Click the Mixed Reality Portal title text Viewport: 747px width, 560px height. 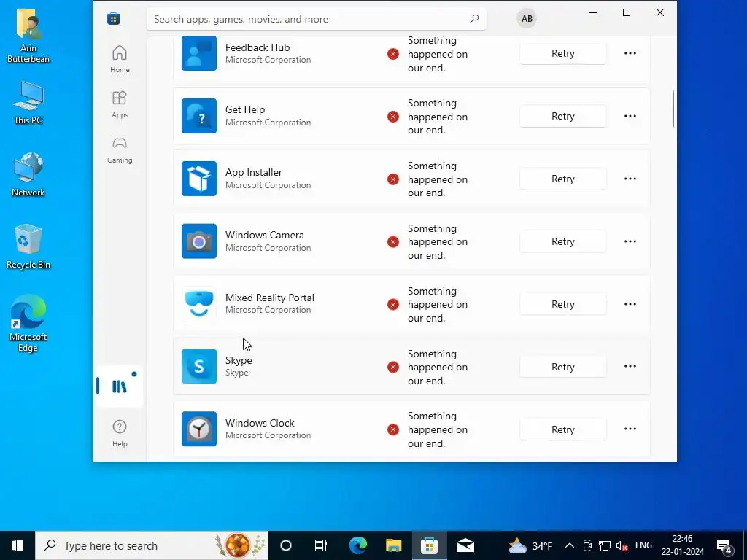(270, 297)
